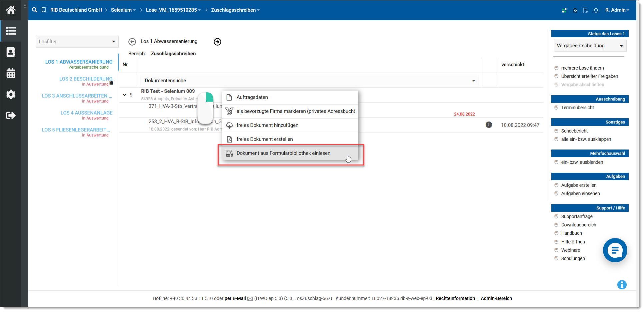Click the search magnifier icon
The image size is (644, 312).
pos(35,10)
